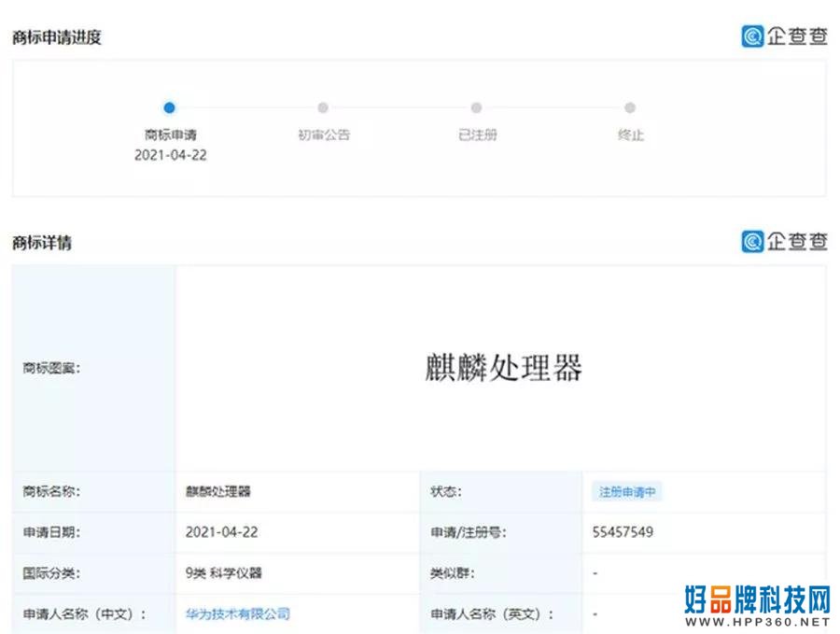
Task: Select the 已注册 step label
Action: (x=477, y=134)
